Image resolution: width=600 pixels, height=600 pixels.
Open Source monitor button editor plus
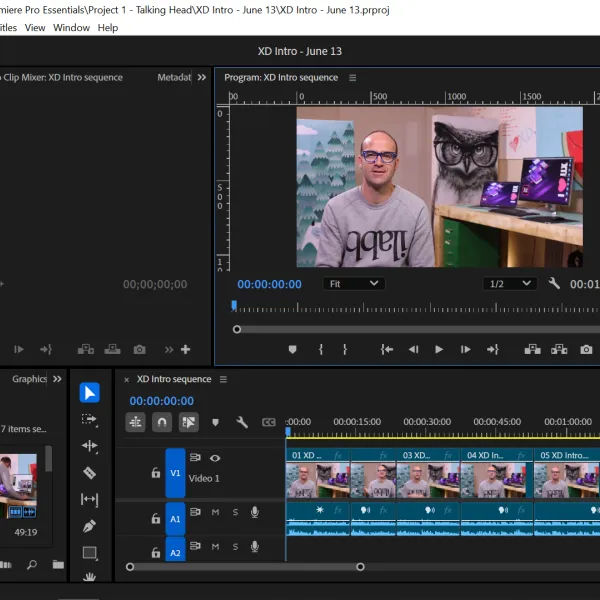click(186, 349)
